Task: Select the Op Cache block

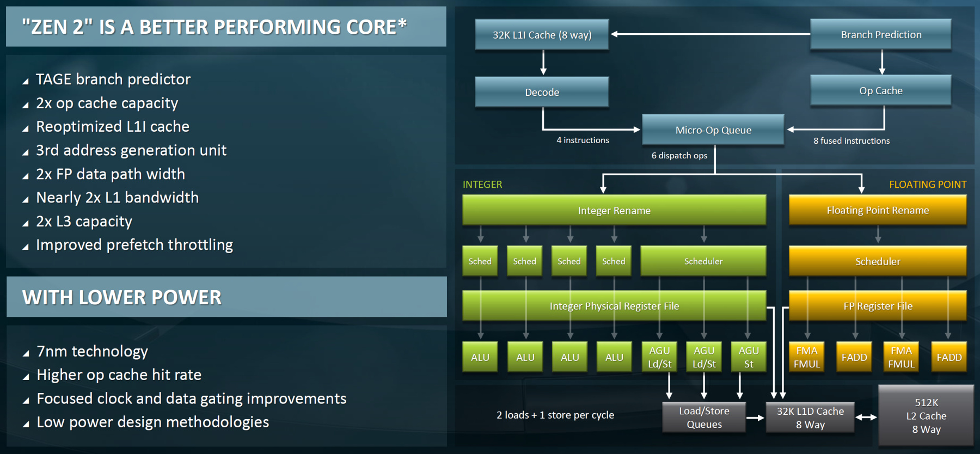Action: 881,90
